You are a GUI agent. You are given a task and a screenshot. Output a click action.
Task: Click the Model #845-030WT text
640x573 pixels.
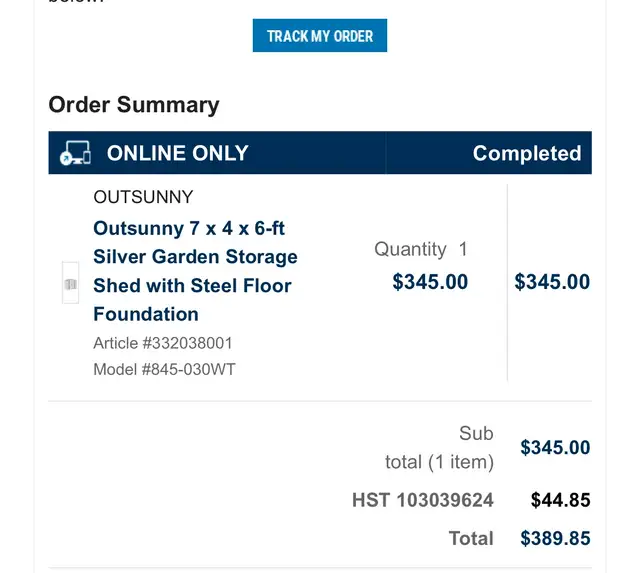tap(164, 369)
